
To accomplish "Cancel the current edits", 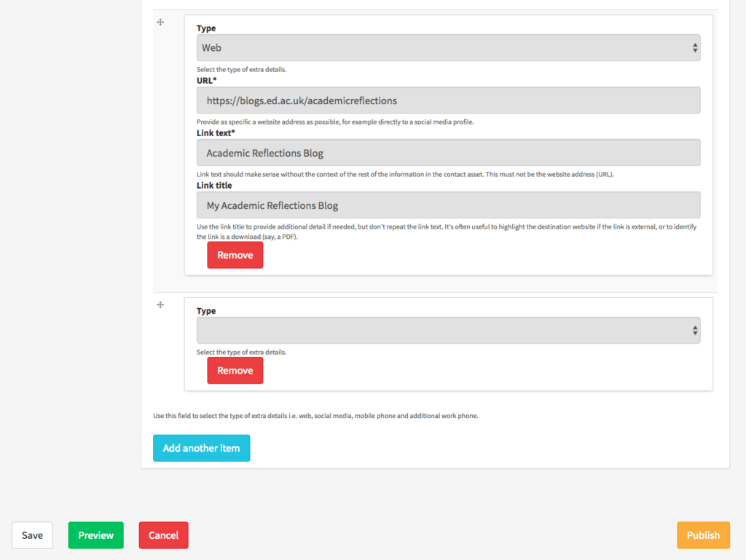I will pyautogui.click(x=163, y=535).
